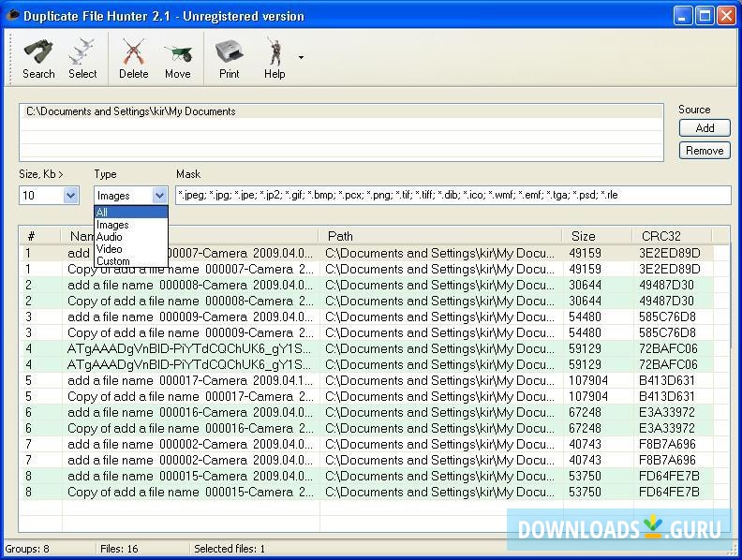
Task: Select Custom from the Type list
Action: click(112, 261)
